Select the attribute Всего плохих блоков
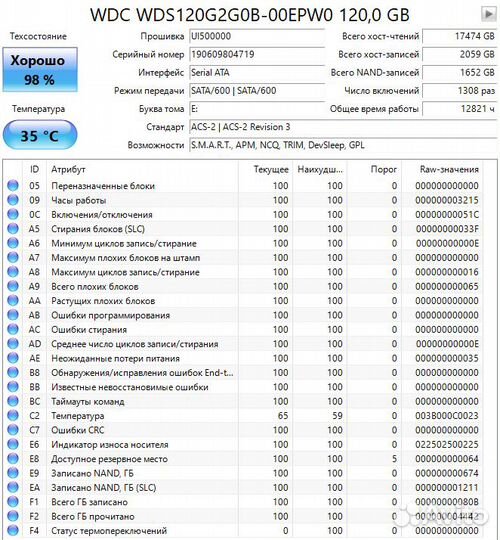Image resolution: width=500 pixels, height=540 pixels. click(x=95, y=287)
